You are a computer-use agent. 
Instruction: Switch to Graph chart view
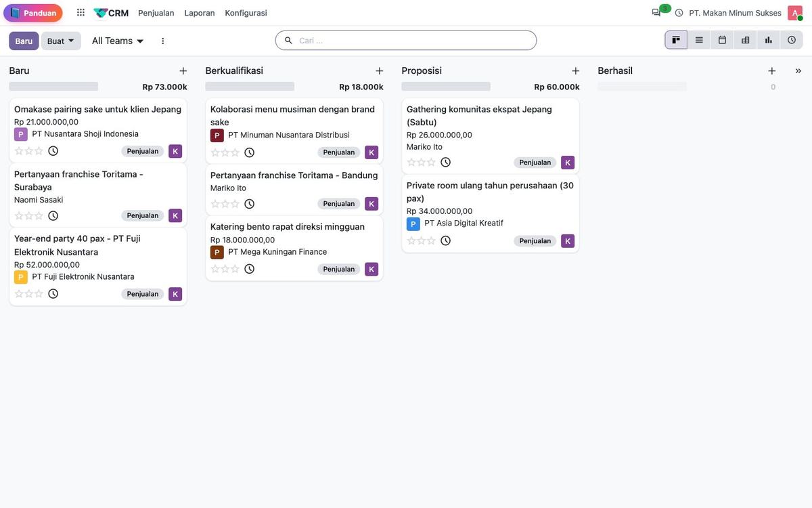768,40
